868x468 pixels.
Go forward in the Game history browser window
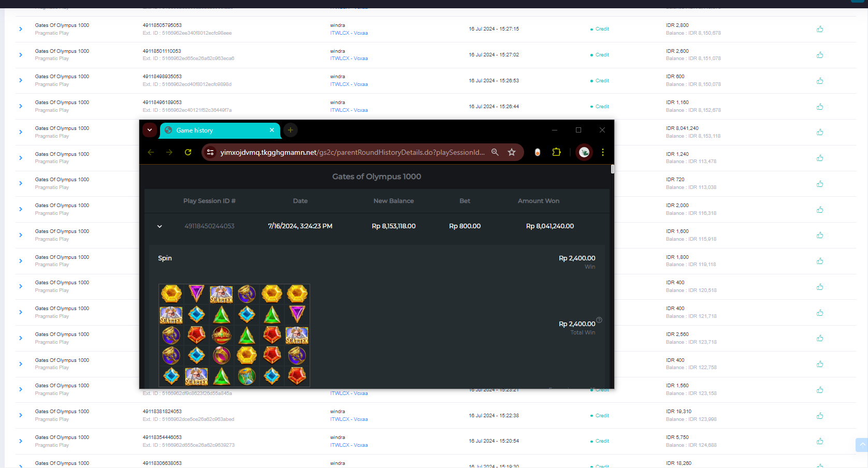click(169, 152)
